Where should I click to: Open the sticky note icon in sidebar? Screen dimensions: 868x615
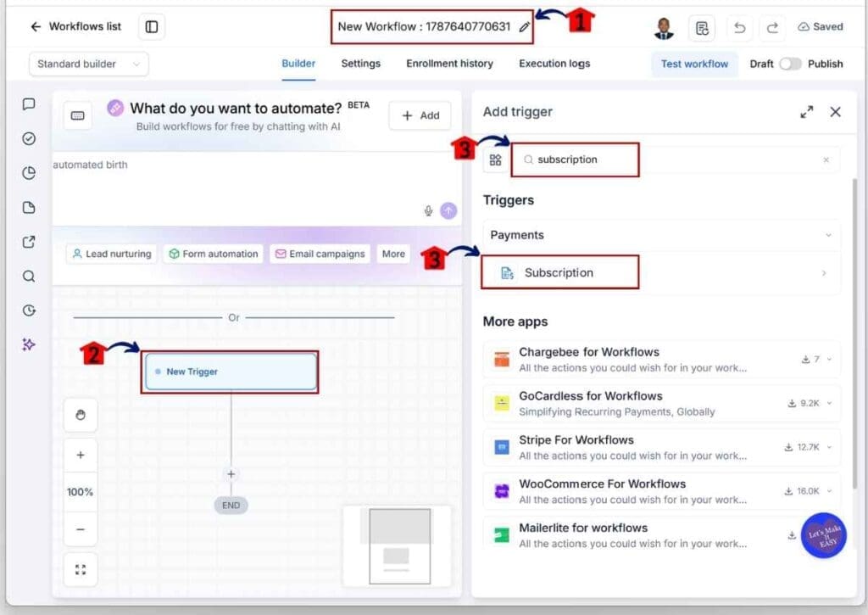(29, 207)
